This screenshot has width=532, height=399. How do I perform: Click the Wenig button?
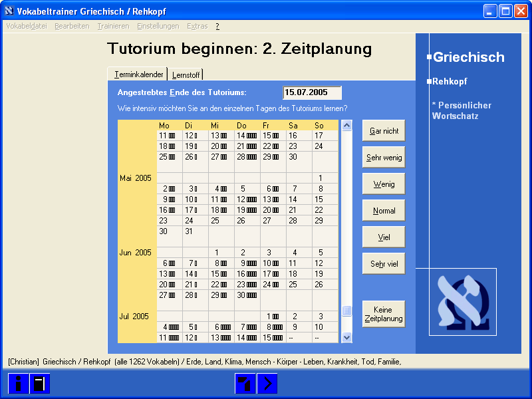(384, 184)
